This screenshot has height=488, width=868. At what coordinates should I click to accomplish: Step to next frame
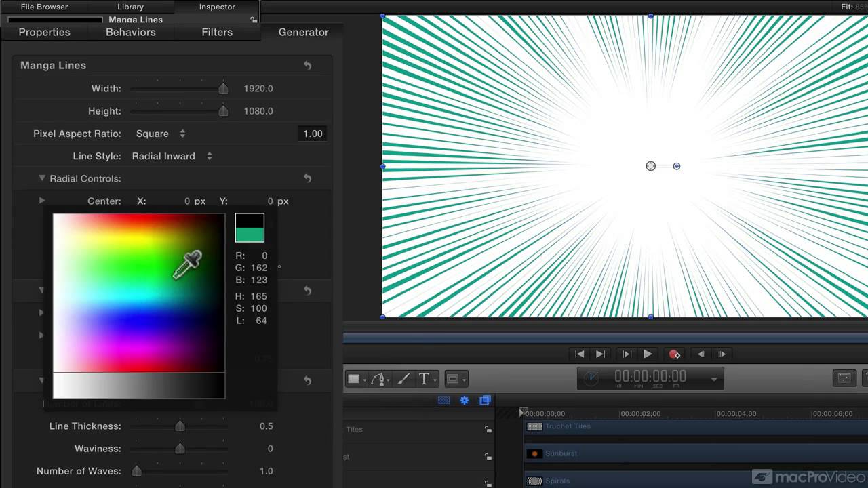722,354
